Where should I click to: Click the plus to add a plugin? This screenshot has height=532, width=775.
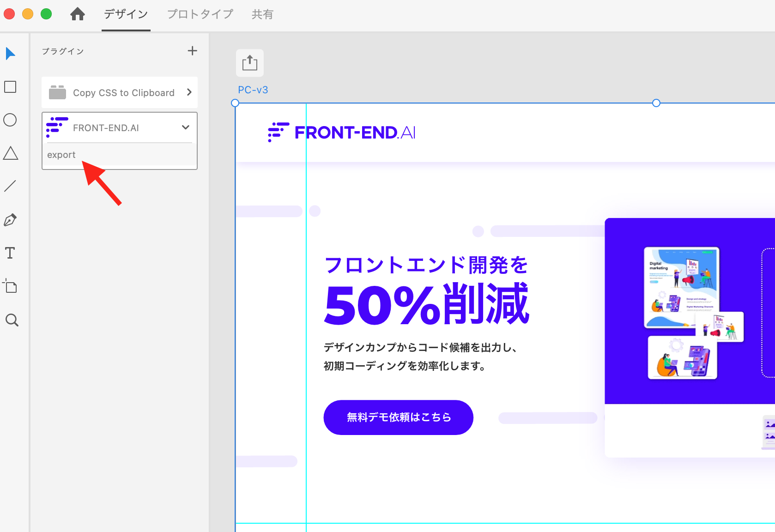pos(192,51)
